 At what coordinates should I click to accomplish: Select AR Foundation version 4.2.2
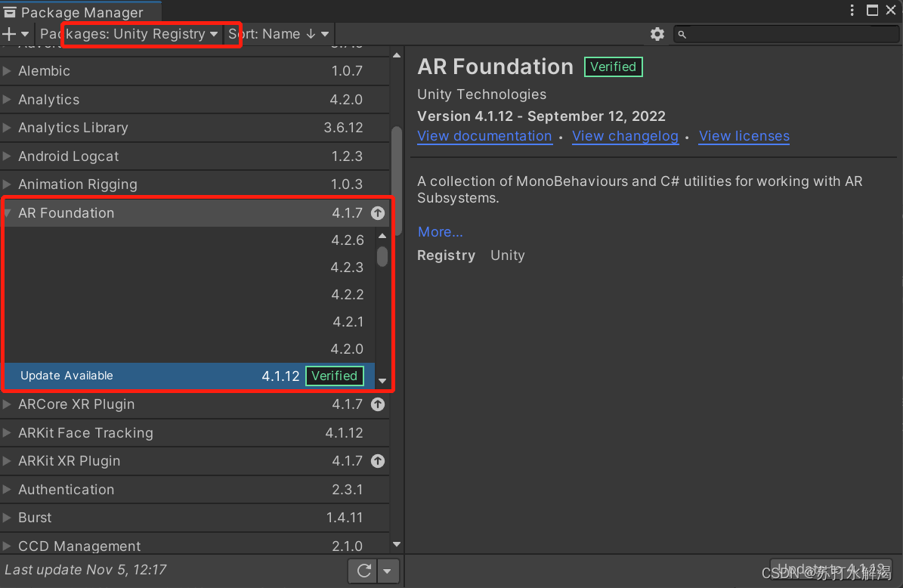(x=189, y=294)
